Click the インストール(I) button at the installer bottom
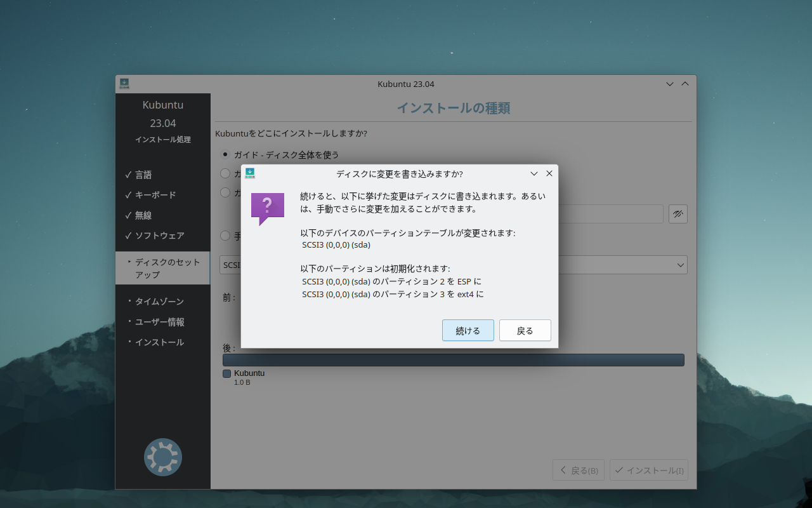The image size is (812, 508). coord(649,471)
